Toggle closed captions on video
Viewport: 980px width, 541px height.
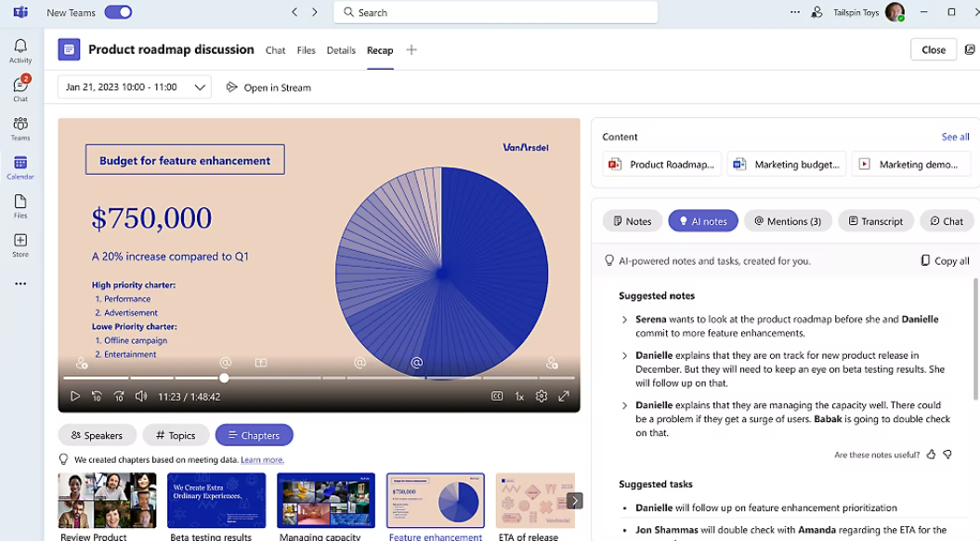click(497, 396)
